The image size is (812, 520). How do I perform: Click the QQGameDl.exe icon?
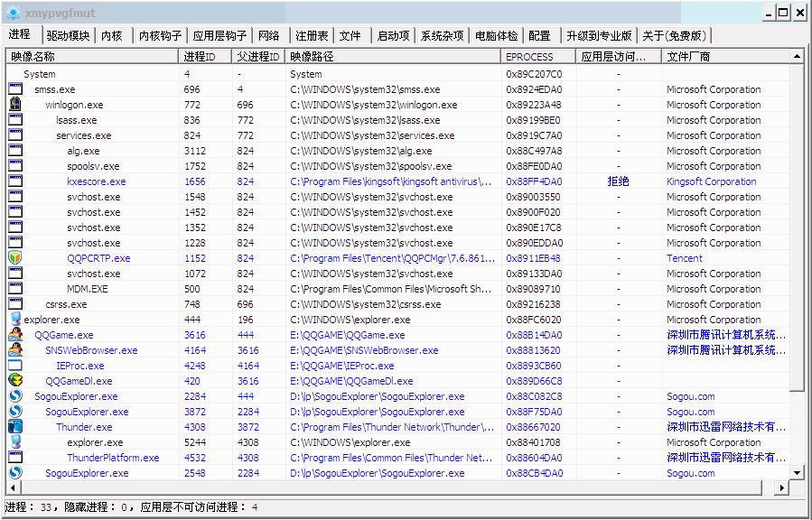(x=15, y=380)
